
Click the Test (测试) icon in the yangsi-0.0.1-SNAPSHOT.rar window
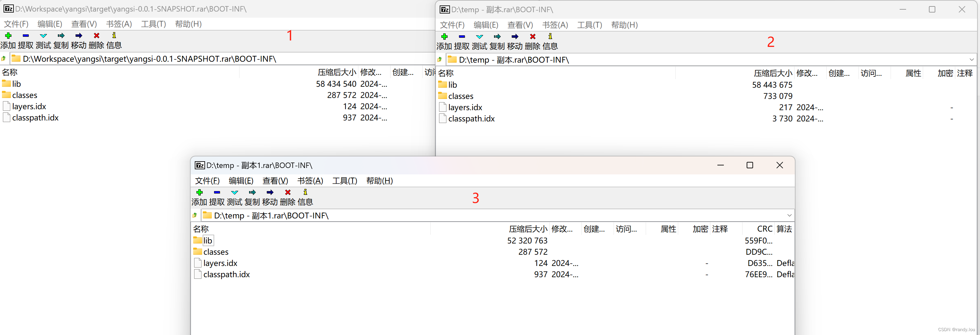43,36
